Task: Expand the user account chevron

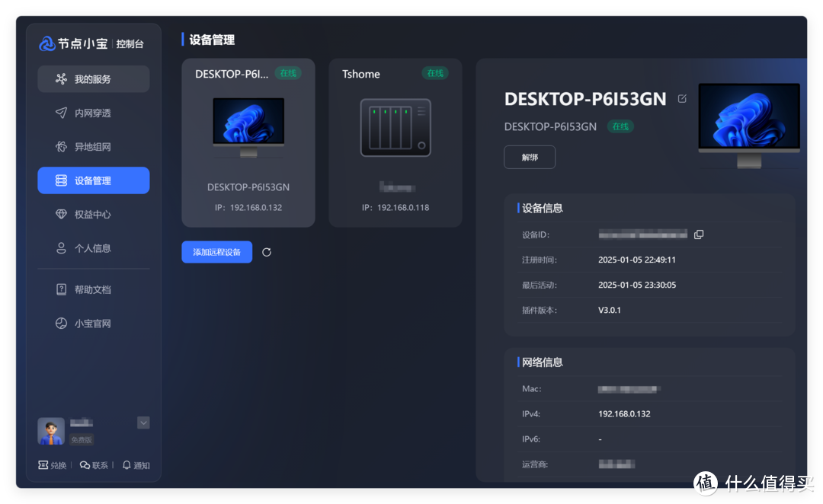Action: 143,423
